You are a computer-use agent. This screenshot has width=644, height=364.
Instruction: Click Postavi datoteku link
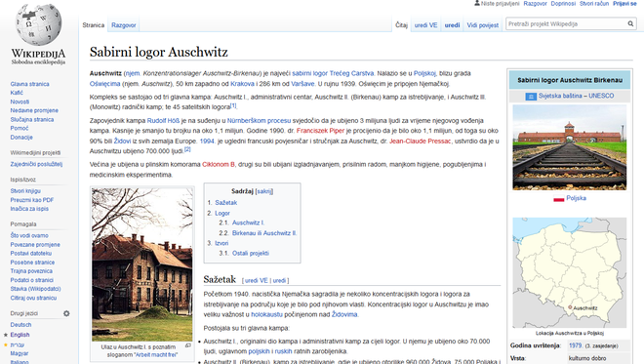pos(31,254)
